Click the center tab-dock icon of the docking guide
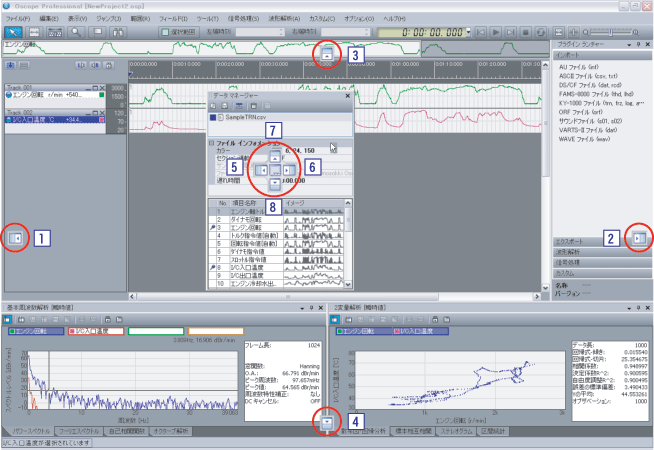Image resolution: width=654 pixels, height=450 pixels. (275, 170)
